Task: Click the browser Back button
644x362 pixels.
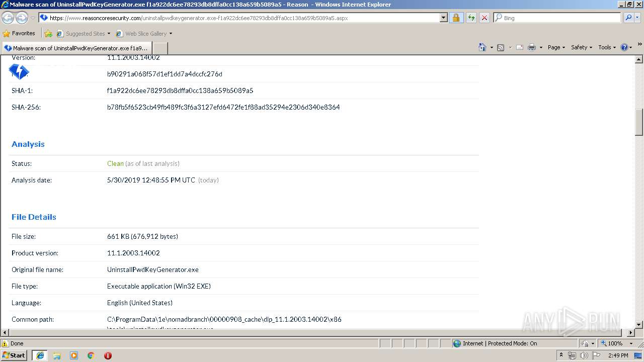Action: 8,18
